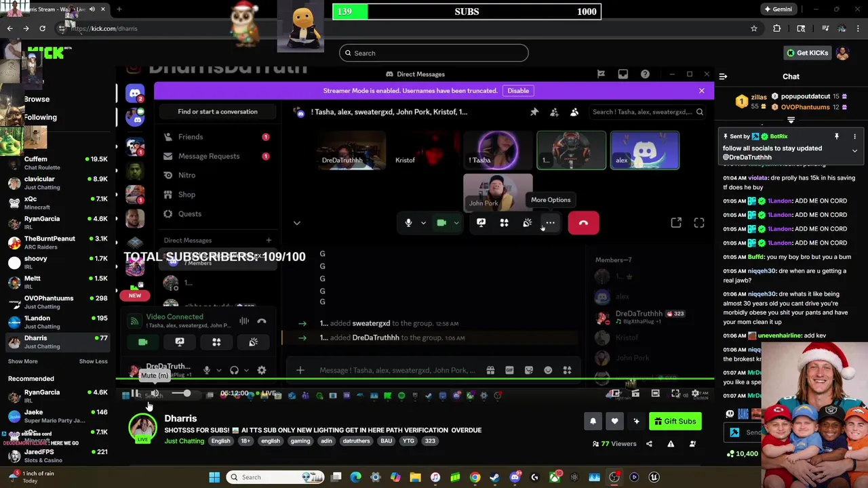This screenshot has height=488, width=868.
Task: Open soundboard in call controls
Action: tap(527, 223)
